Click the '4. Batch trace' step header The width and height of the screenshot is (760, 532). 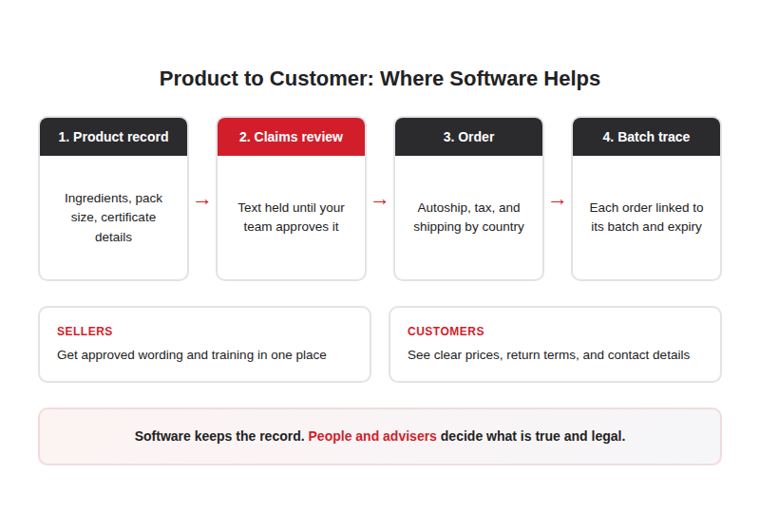(x=646, y=137)
